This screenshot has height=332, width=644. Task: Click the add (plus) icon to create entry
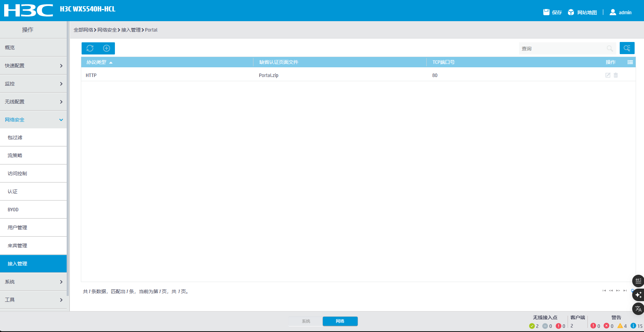[x=107, y=48]
